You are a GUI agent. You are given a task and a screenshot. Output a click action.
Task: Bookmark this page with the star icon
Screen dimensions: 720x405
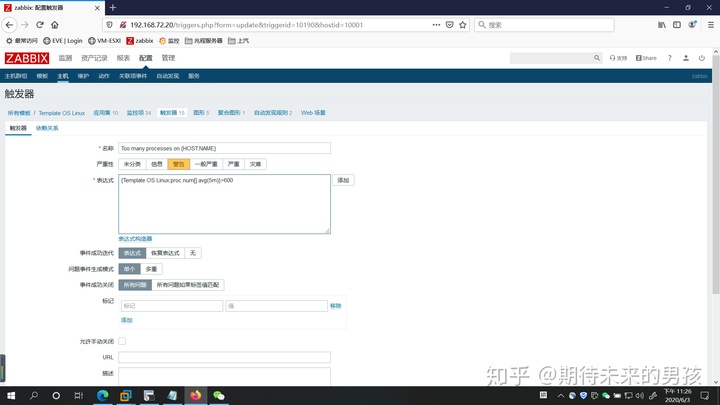pos(462,25)
